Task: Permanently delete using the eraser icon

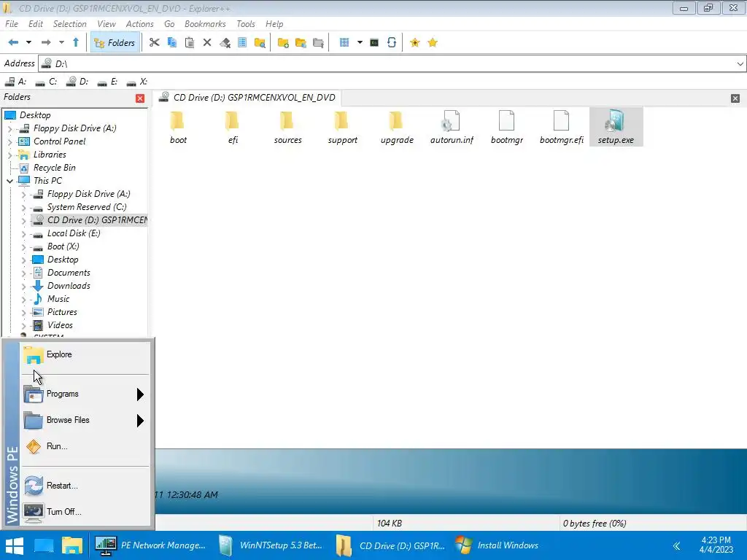Action: click(225, 42)
